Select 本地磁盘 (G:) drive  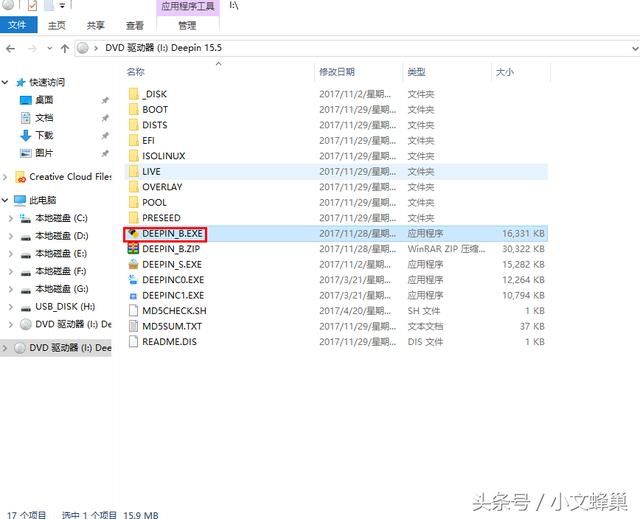pos(62,289)
